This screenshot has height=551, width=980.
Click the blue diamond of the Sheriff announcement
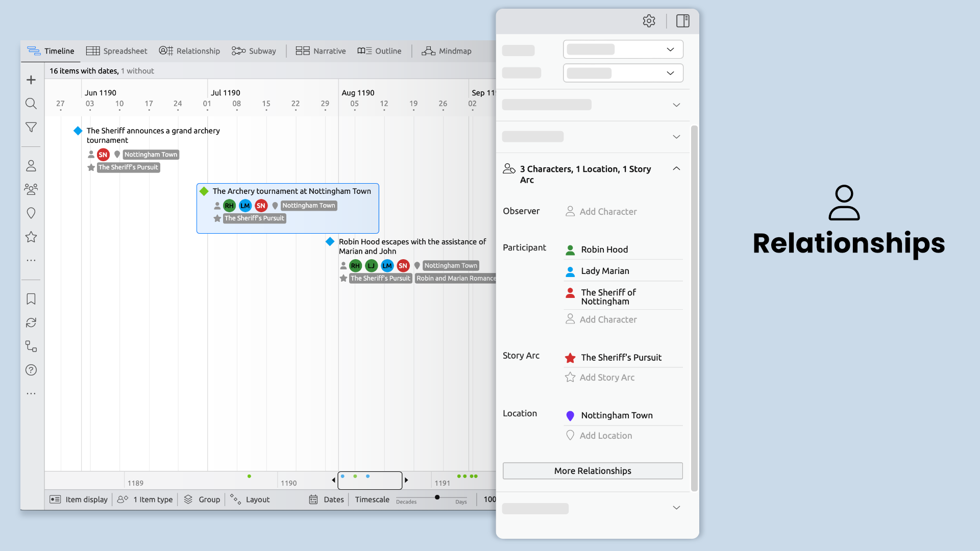78,131
